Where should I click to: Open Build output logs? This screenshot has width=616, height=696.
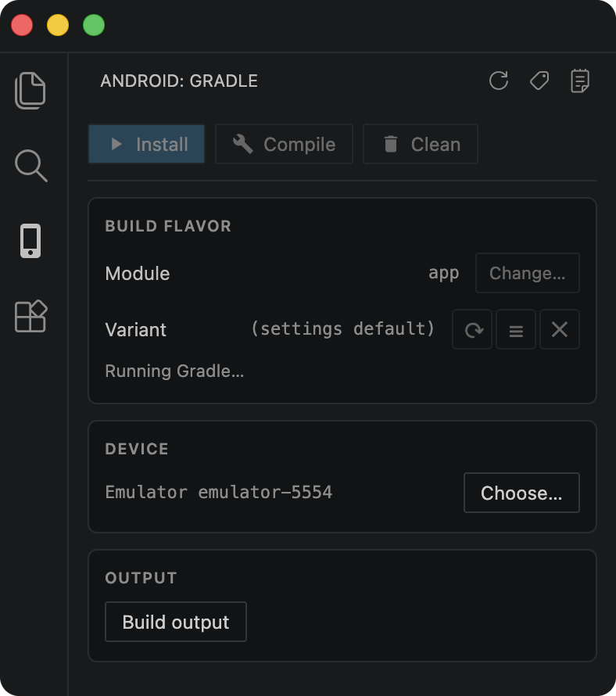click(175, 622)
